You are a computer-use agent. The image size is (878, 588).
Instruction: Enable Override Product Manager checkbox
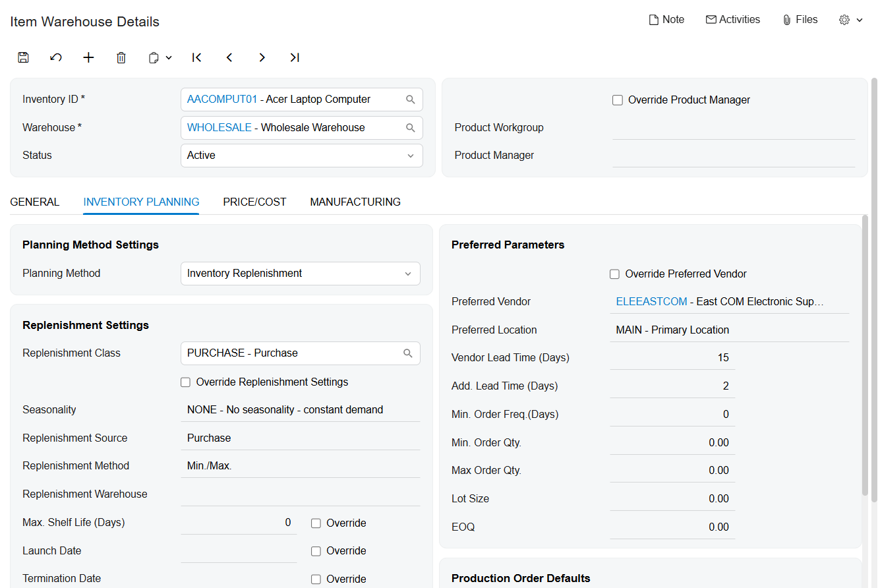[x=618, y=100]
